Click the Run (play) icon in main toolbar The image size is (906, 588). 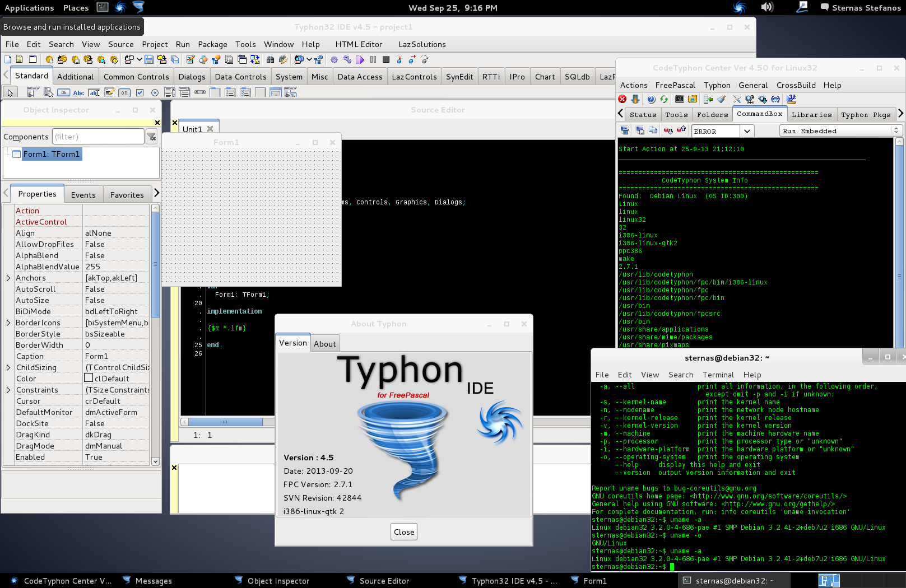click(360, 59)
